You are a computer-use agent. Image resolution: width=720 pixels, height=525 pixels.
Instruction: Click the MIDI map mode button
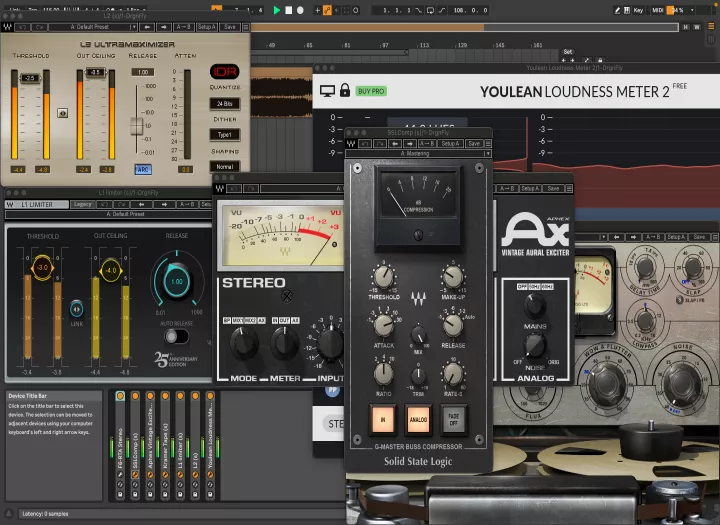coord(658,10)
